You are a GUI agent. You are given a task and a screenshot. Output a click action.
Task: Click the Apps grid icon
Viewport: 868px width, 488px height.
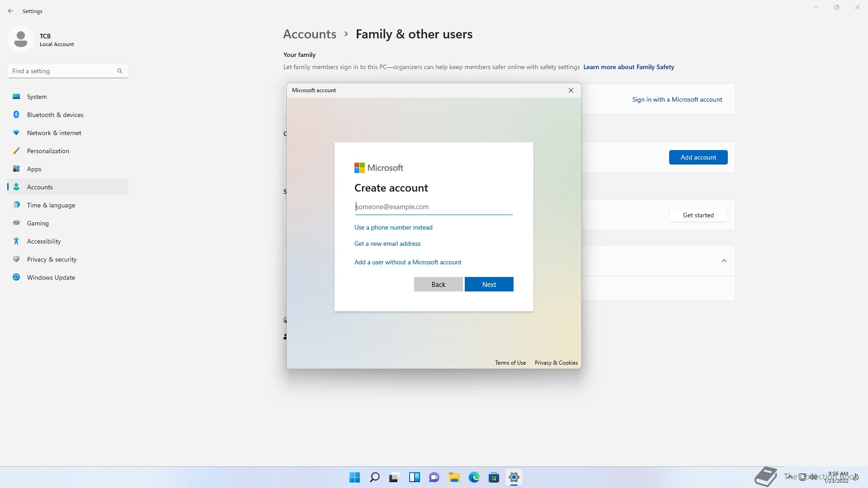pos(16,169)
